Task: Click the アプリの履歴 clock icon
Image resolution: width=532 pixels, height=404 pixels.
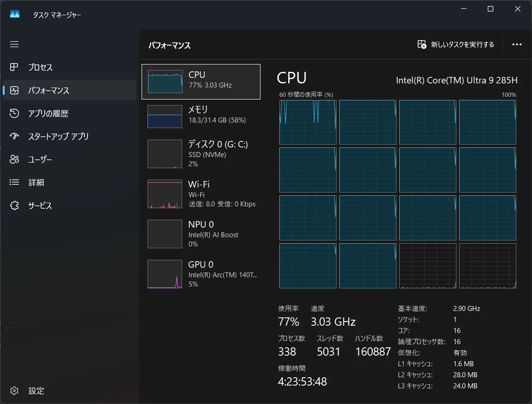Action: [14, 113]
